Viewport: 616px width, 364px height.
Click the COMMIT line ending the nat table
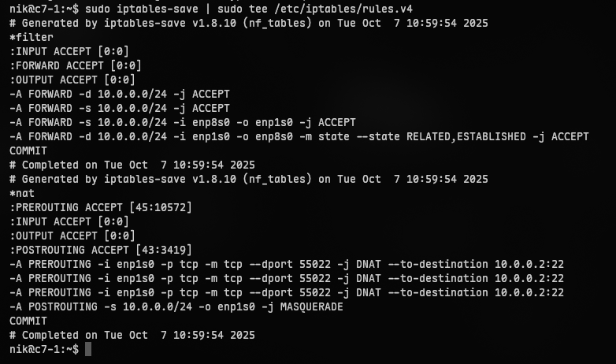[28, 321]
